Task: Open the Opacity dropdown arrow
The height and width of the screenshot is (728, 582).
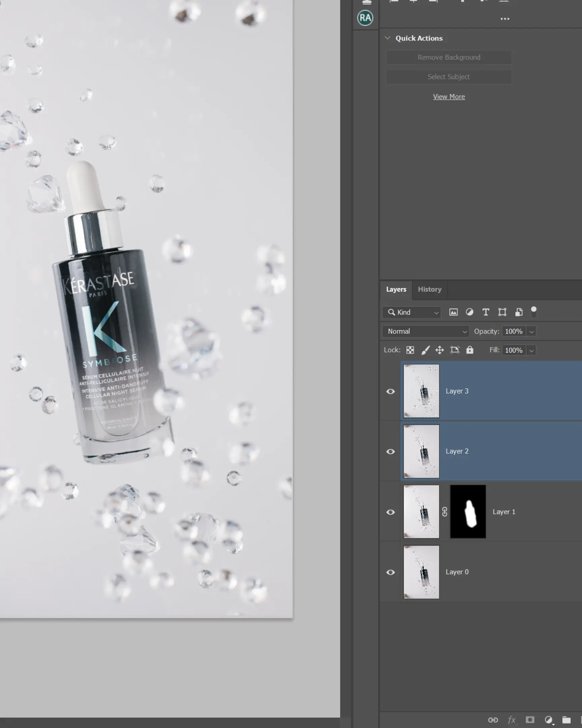Action: (x=531, y=331)
